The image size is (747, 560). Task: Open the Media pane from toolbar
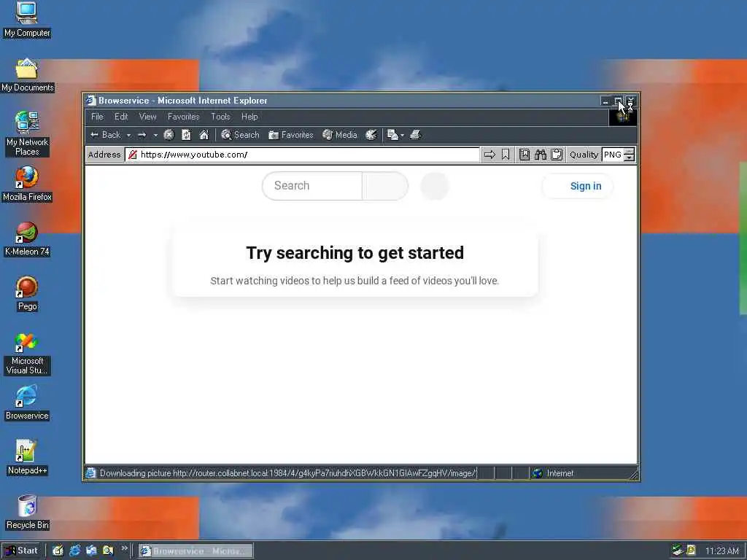click(340, 135)
